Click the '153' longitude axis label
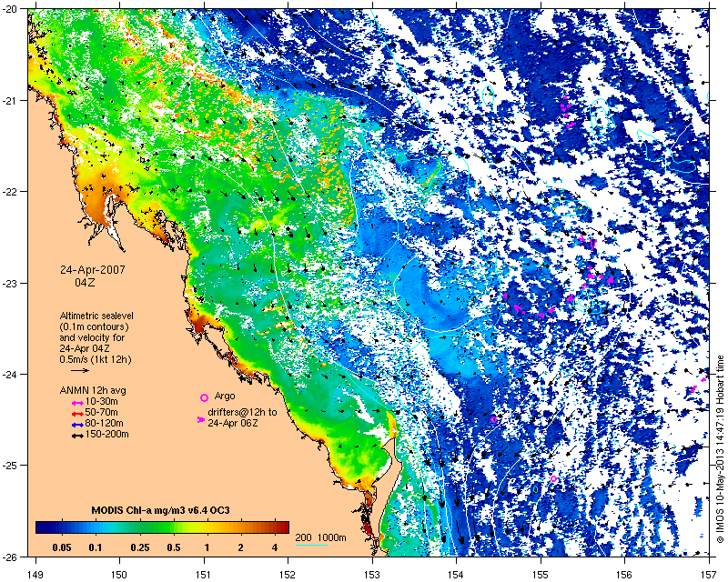This screenshot has height=582, width=728. [x=372, y=574]
